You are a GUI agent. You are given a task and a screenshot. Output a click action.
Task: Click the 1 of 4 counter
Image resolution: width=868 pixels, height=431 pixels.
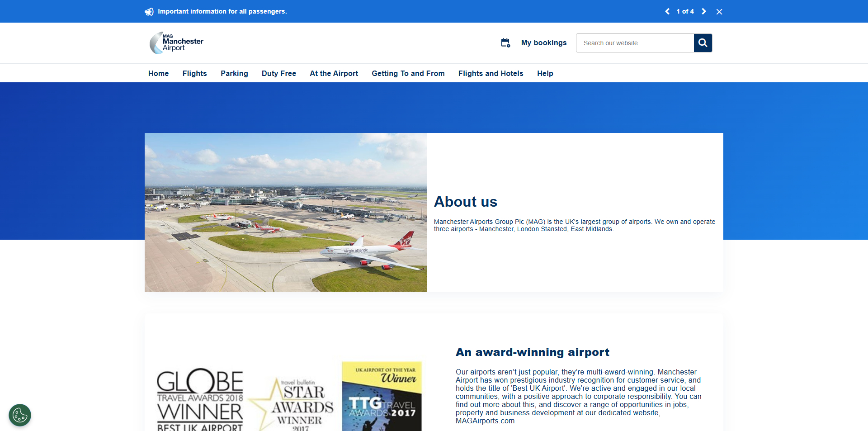(x=685, y=11)
